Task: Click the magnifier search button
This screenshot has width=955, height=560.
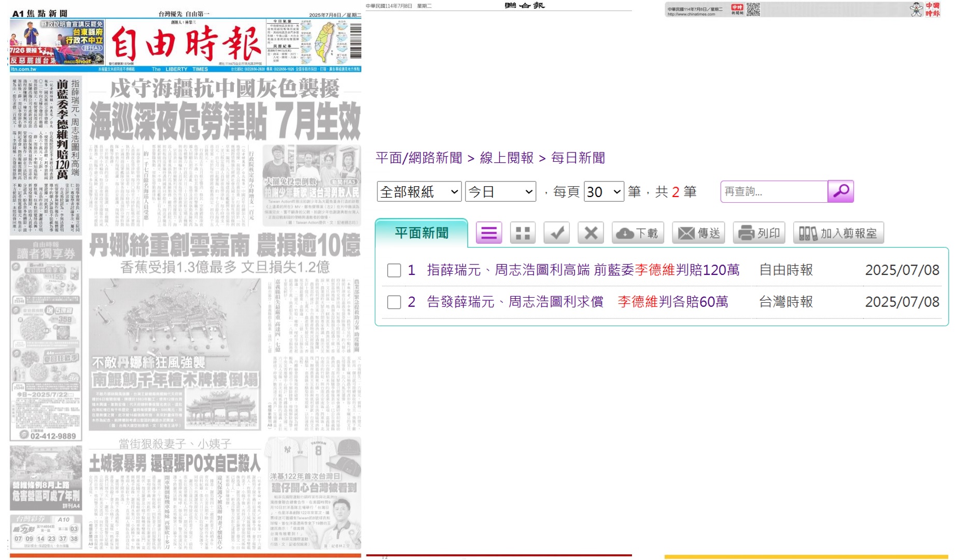Action: coord(840,191)
